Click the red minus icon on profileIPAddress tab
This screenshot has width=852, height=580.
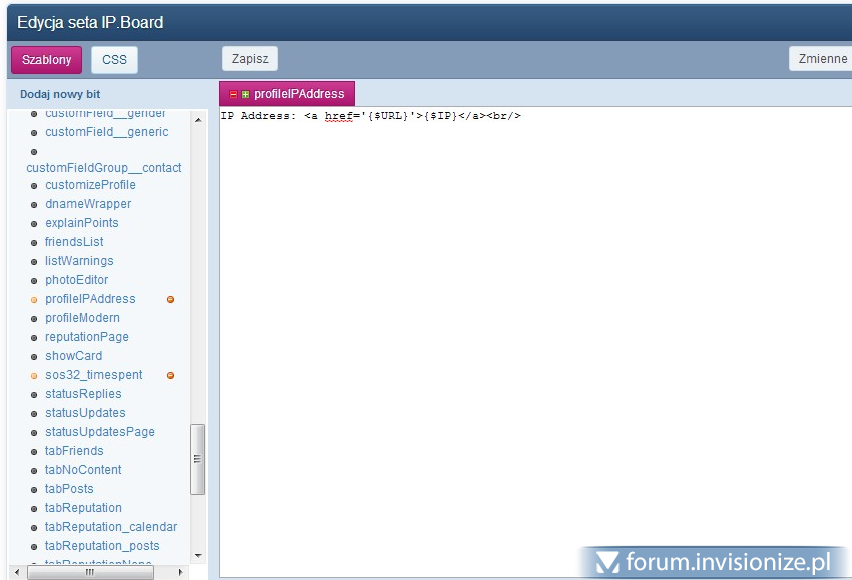pos(234,94)
